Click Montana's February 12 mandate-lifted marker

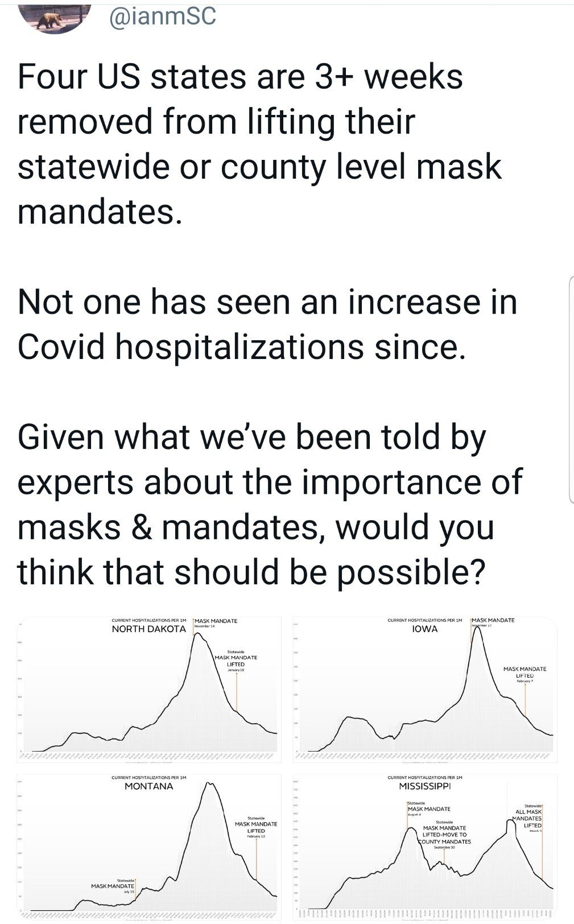(x=256, y=827)
